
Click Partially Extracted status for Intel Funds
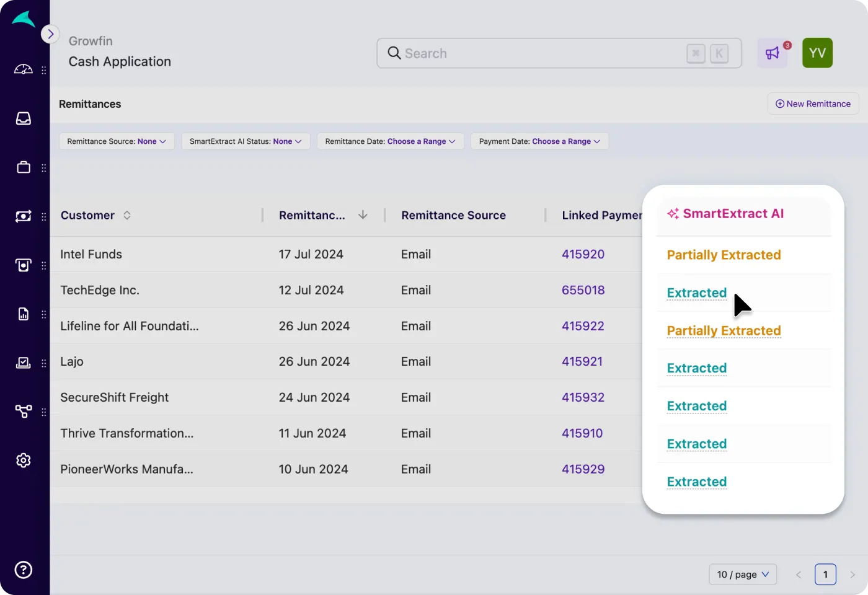pyautogui.click(x=724, y=255)
